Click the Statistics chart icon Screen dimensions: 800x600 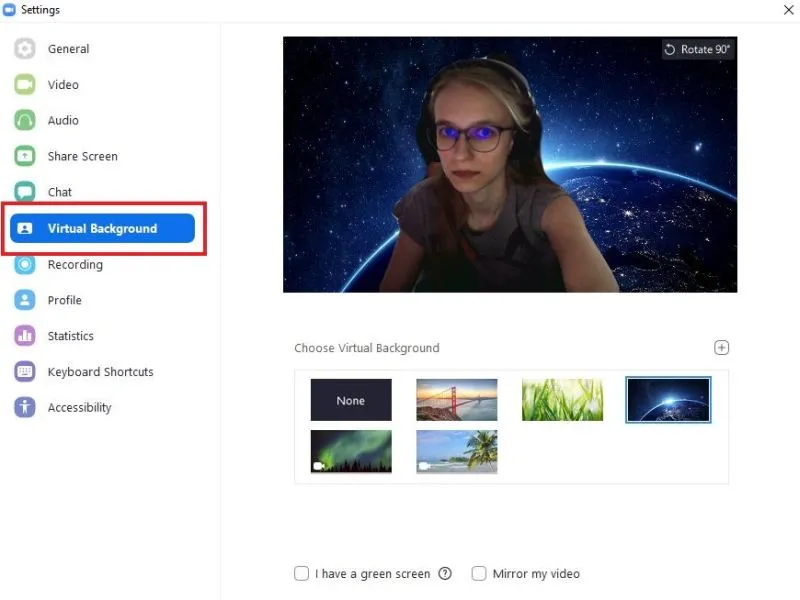point(25,336)
